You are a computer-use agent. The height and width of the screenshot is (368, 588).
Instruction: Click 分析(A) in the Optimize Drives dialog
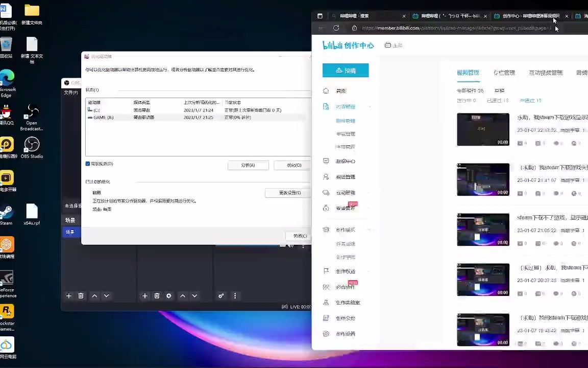[x=248, y=165]
